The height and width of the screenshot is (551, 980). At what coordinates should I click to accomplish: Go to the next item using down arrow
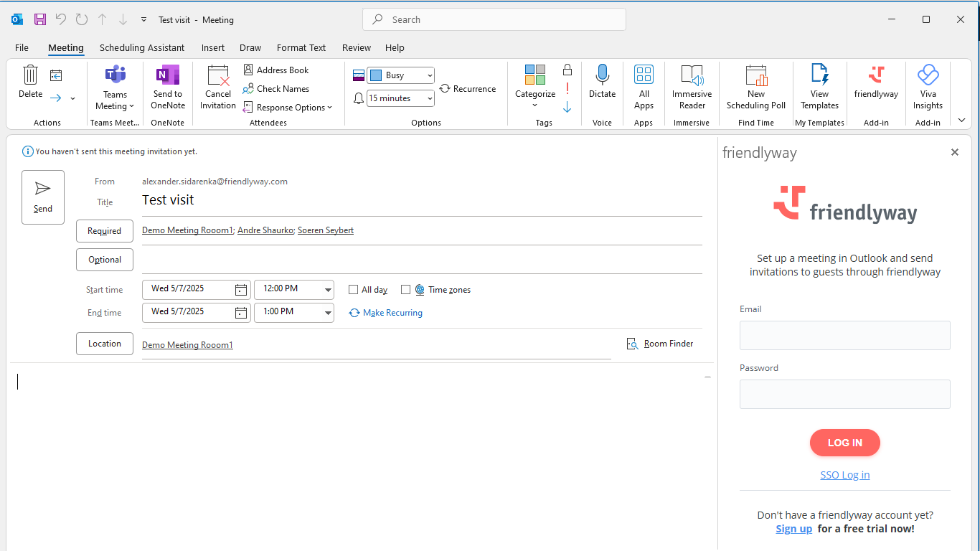tap(123, 19)
